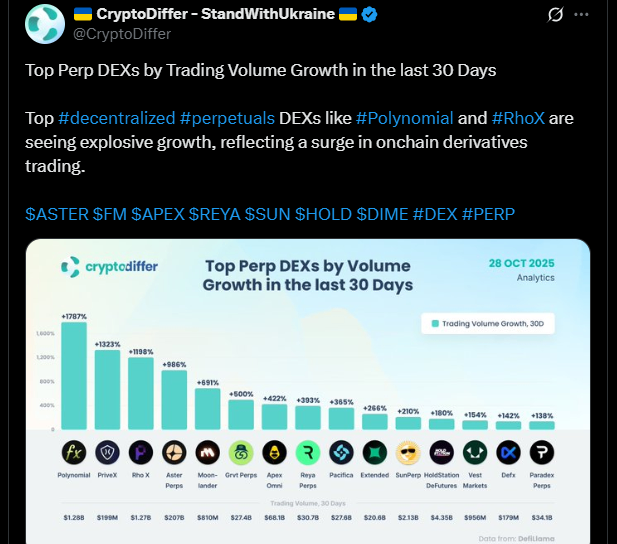617x544 pixels.
Task: Click the CryptoDiffer profile avatar
Action: pos(42,23)
